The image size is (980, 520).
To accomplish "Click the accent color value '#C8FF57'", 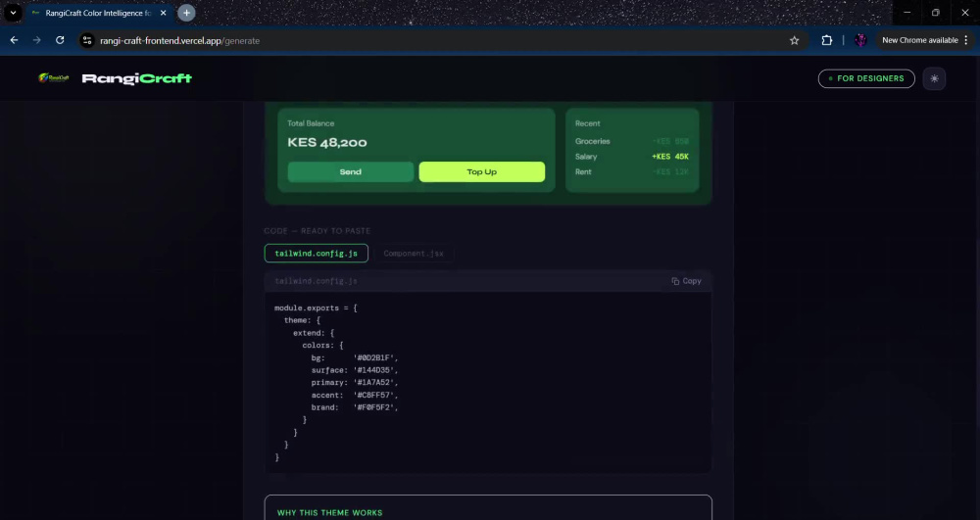I will pos(373,396).
